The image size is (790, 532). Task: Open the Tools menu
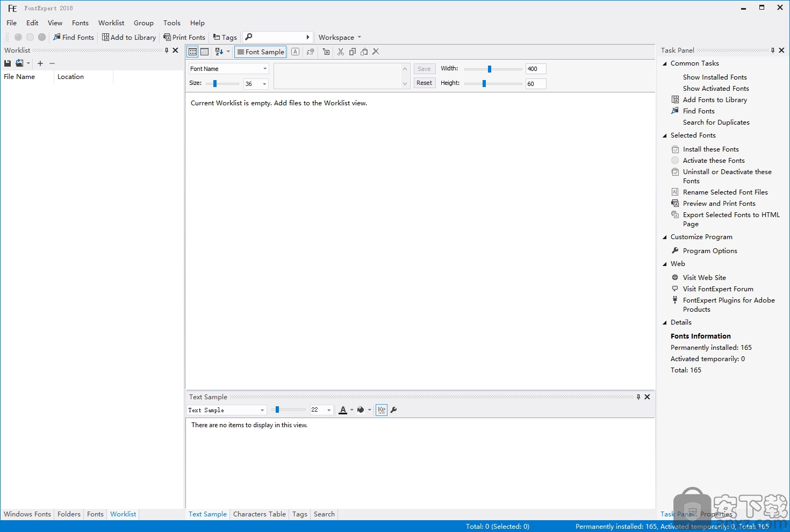coord(172,23)
